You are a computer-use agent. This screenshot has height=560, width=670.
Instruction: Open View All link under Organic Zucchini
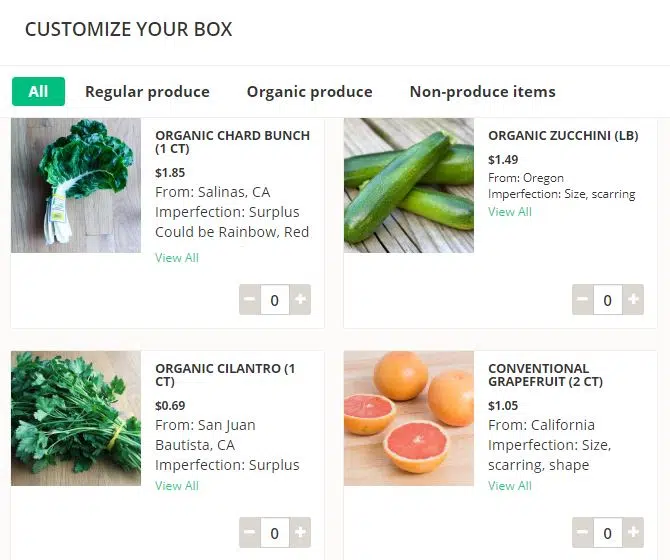click(x=510, y=212)
